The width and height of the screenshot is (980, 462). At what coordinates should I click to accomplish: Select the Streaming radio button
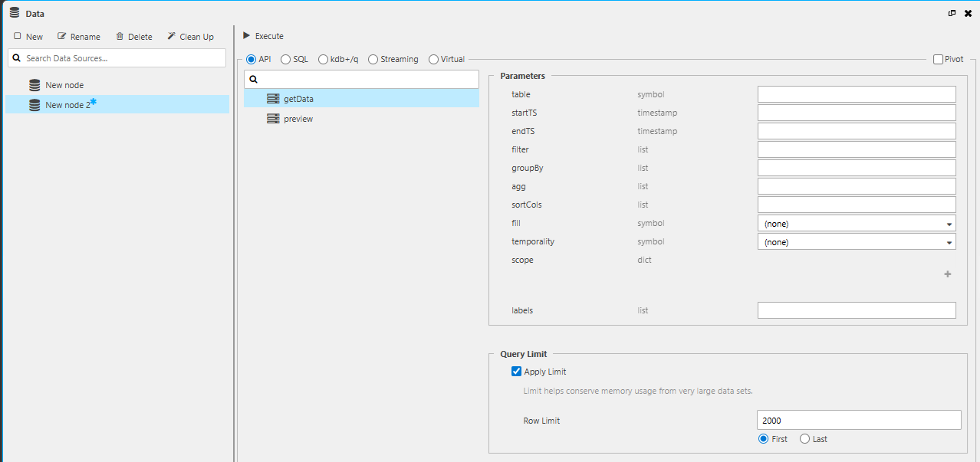click(x=373, y=59)
